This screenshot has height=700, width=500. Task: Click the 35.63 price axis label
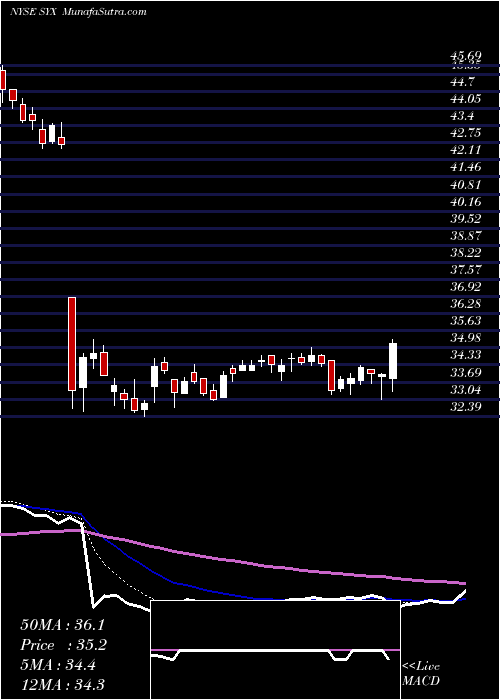click(466, 321)
